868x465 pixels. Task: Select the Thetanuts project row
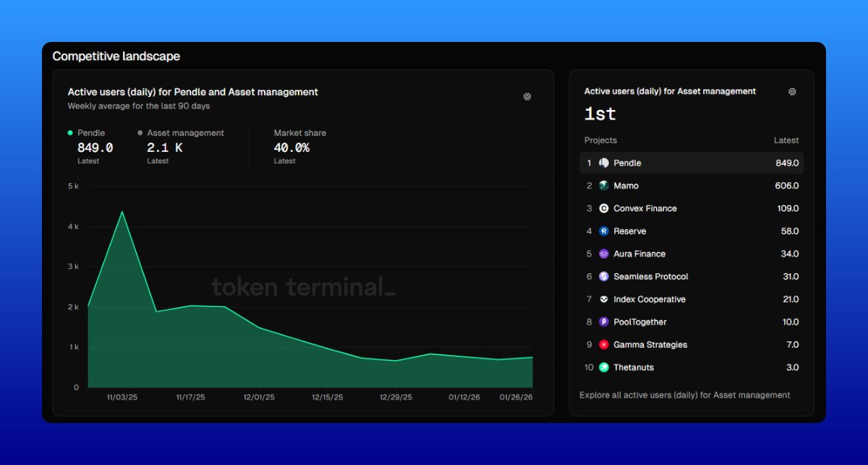pyautogui.click(x=691, y=367)
